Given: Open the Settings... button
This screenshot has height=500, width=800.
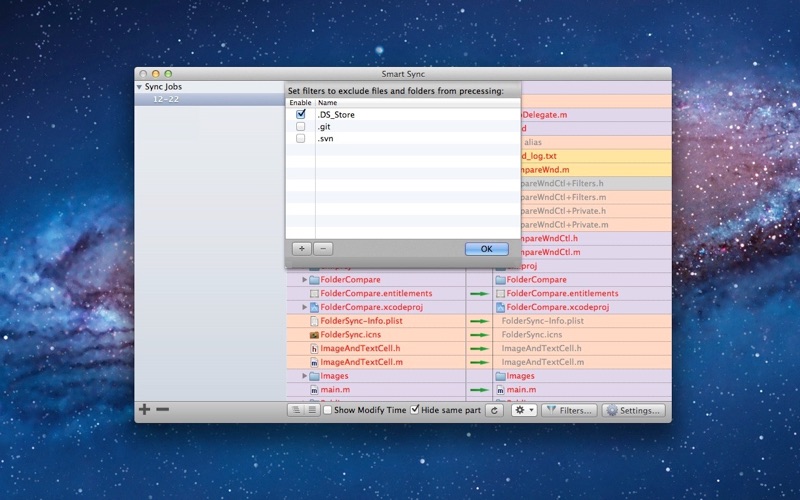Looking at the screenshot, I should pyautogui.click(x=632, y=410).
